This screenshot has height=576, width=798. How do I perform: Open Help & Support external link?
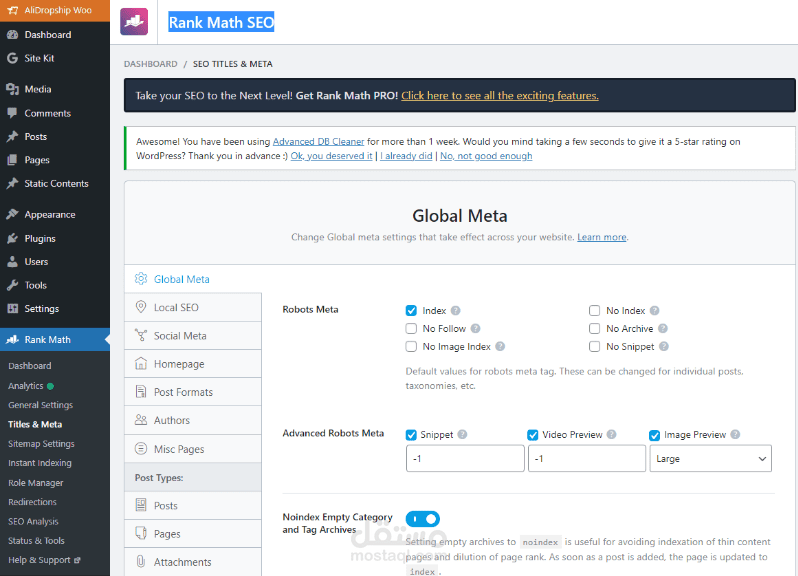pyautogui.click(x=44, y=560)
